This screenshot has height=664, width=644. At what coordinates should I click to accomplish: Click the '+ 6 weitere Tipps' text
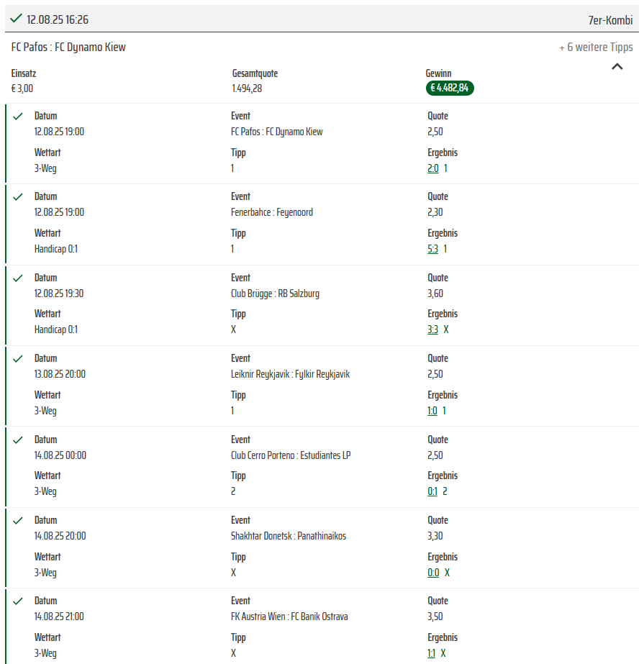coord(596,47)
